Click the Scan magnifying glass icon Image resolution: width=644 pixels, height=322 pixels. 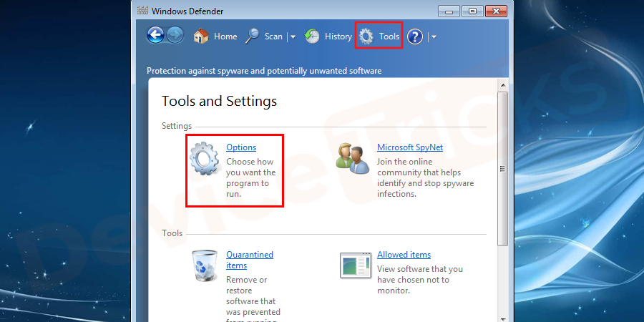point(252,36)
